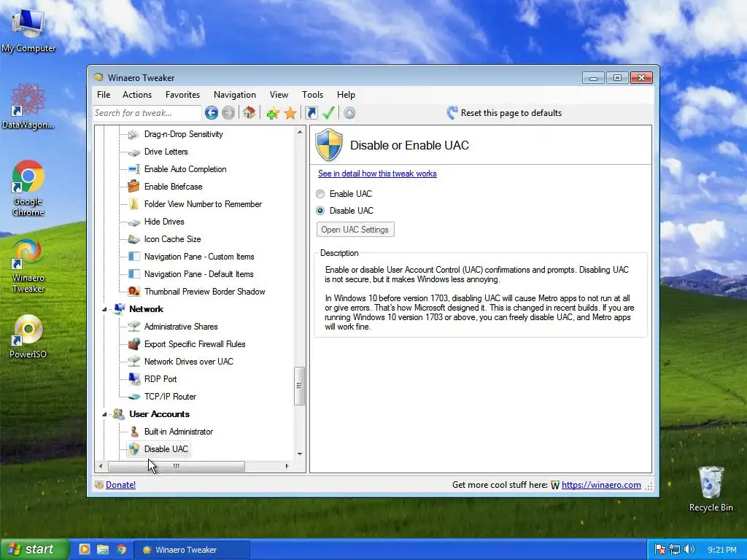The height and width of the screenshot is (560, 747).
Task: Go to the Home page icon
Action: pyautogui.click(x=249, y=113)
